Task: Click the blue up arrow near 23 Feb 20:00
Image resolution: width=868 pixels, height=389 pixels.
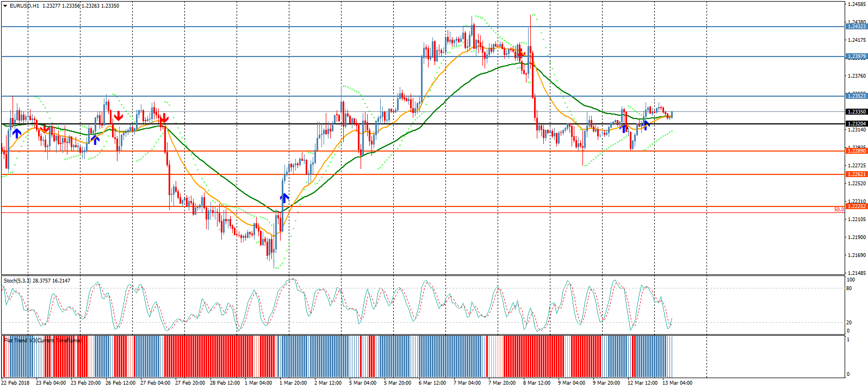Action: tap(95, 140)
